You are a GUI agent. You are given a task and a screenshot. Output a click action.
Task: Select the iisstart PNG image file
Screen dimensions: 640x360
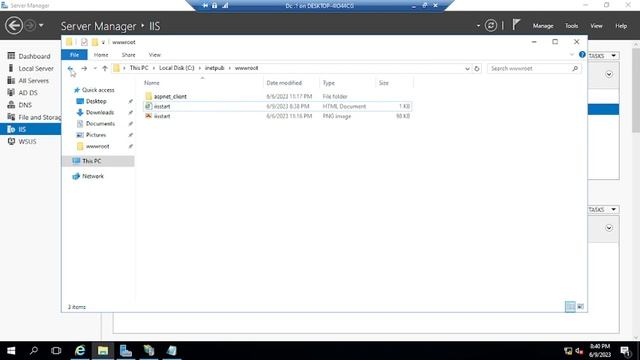(278, 116)
